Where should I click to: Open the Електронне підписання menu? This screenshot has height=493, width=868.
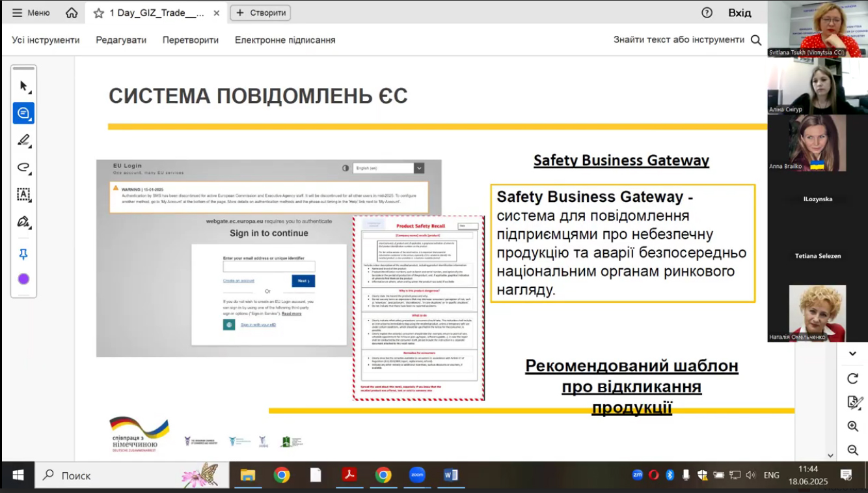tap(285, 40)
